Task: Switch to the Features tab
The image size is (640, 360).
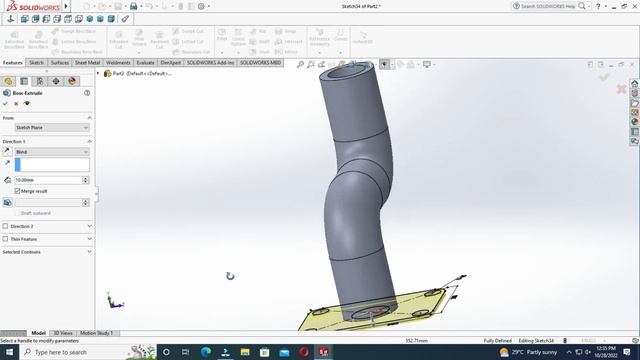Action: click(x=13, y=63)
